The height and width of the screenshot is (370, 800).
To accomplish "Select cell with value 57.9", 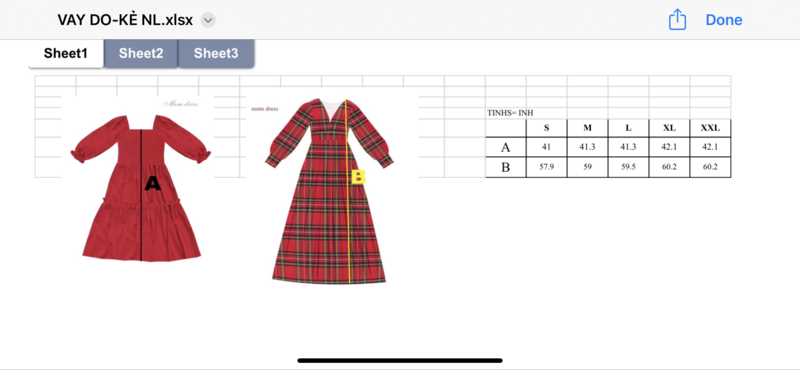I will click(x=546, y=167).
